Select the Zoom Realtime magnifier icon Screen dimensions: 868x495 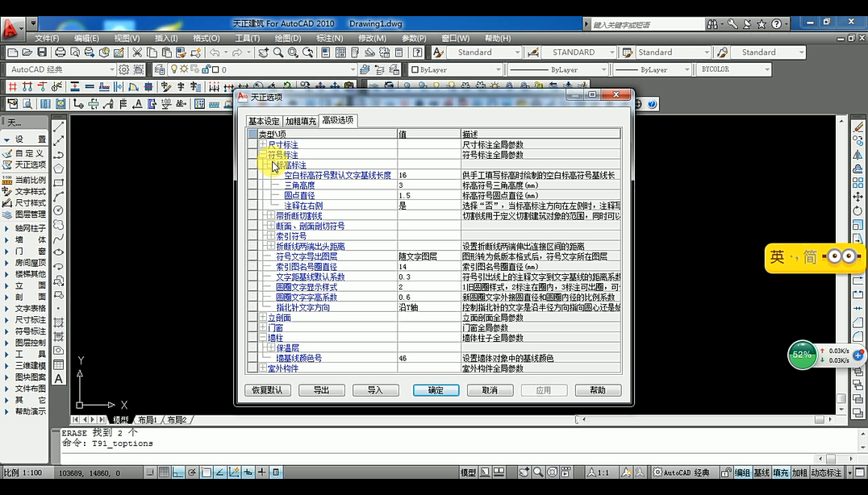tap(278, 52)
